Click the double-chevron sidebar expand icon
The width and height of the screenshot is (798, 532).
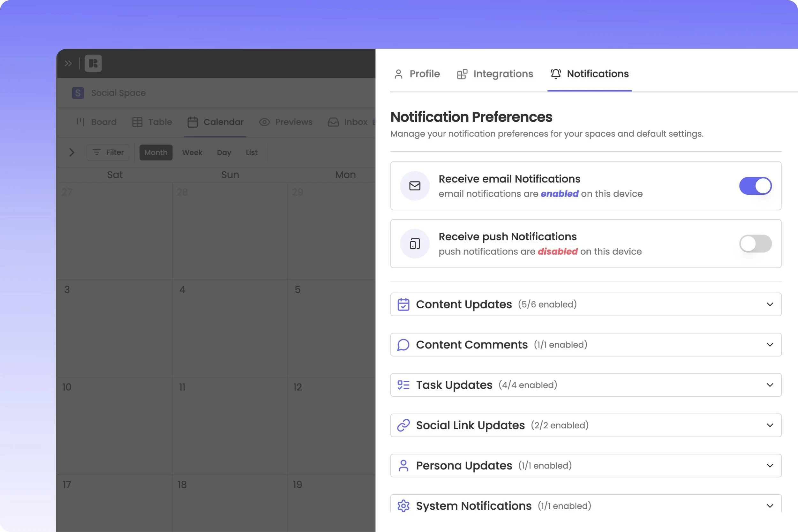coord(68,64)
